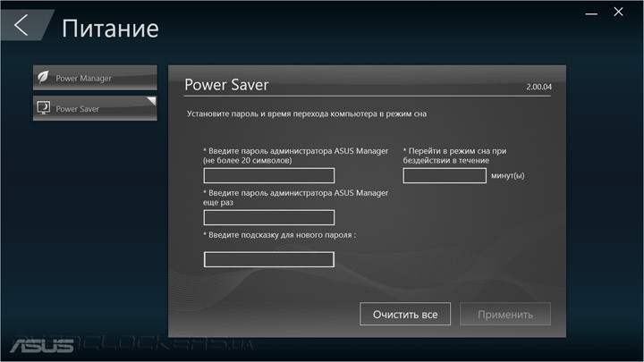The height and width of the screenshot is (362, 644).
Task: Click the минут(ы) label
Action: [508, 176]
